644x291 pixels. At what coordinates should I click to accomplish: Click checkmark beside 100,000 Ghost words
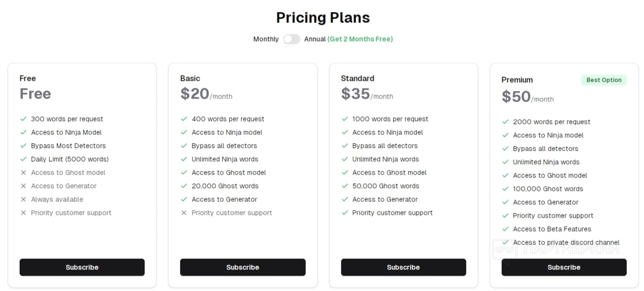click(505, 189)
